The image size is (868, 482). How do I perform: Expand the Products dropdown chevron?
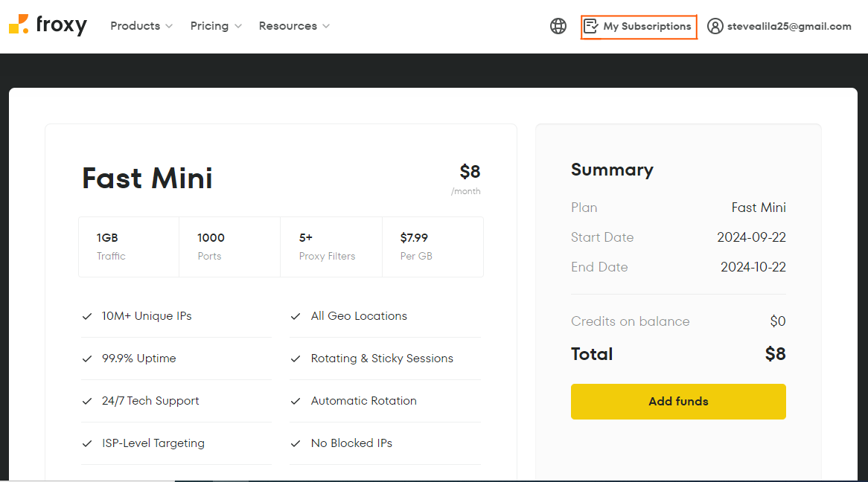[x=169, y=26]
